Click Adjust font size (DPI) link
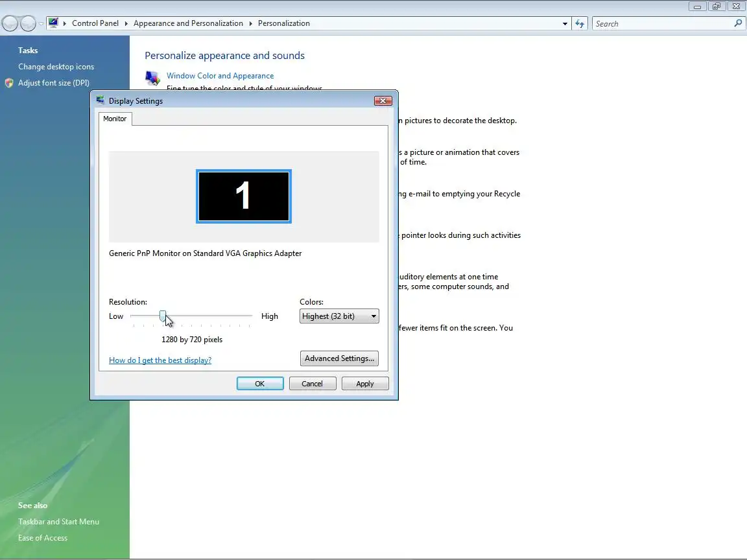The height and width of the screenshot is (560, 747). click(x=54, y=83)
